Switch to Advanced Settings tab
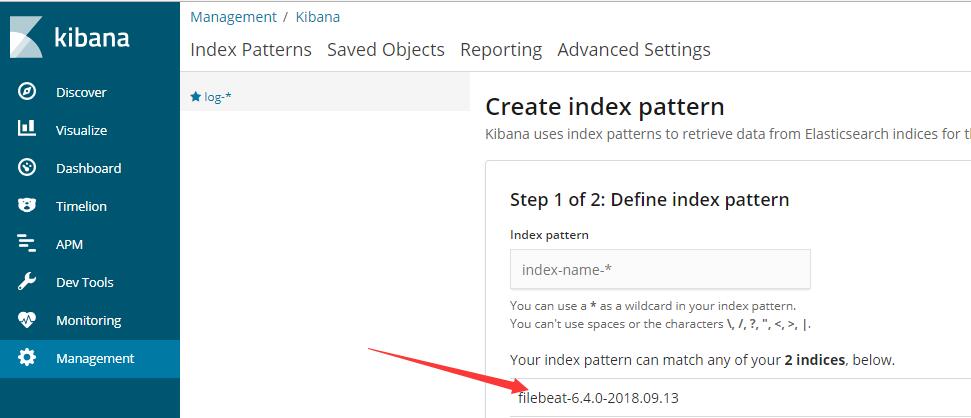 tap(634, 50)
